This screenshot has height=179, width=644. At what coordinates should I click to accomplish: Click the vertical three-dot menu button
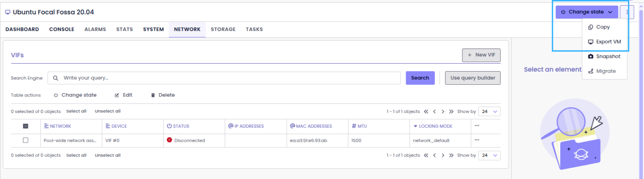click(x=627, y=12)
